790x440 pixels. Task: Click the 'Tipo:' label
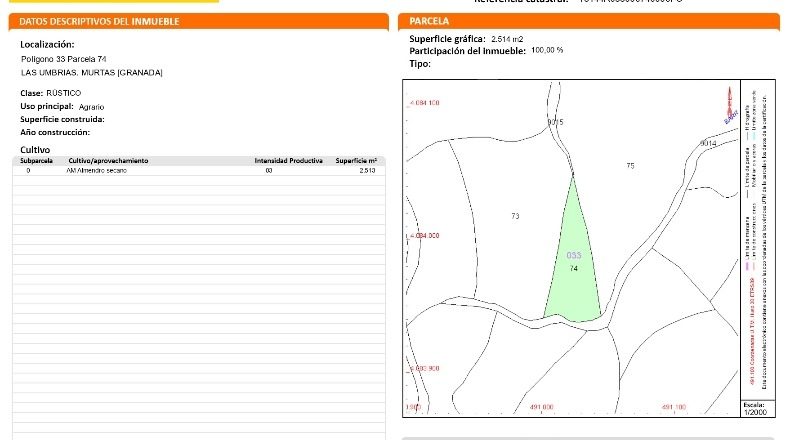(x=420, y=64)
